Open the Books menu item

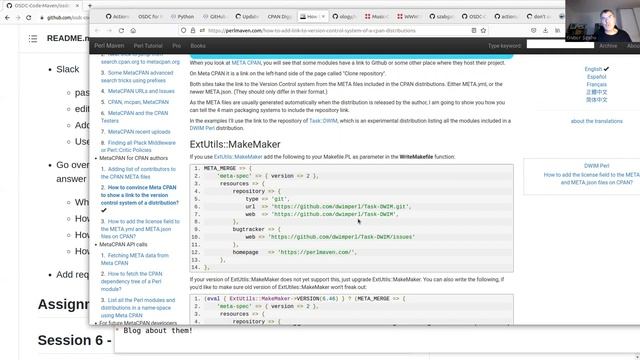click(x=198, y=46)
